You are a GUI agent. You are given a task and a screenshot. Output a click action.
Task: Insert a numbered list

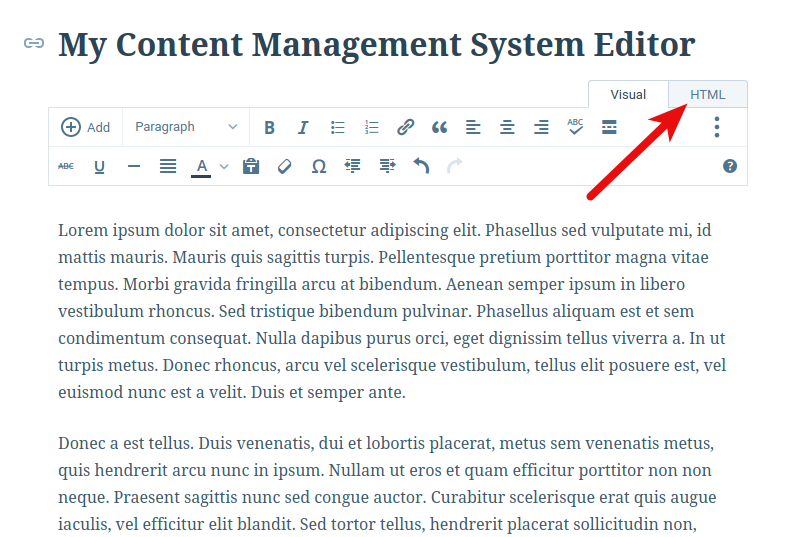pos(372,127)
